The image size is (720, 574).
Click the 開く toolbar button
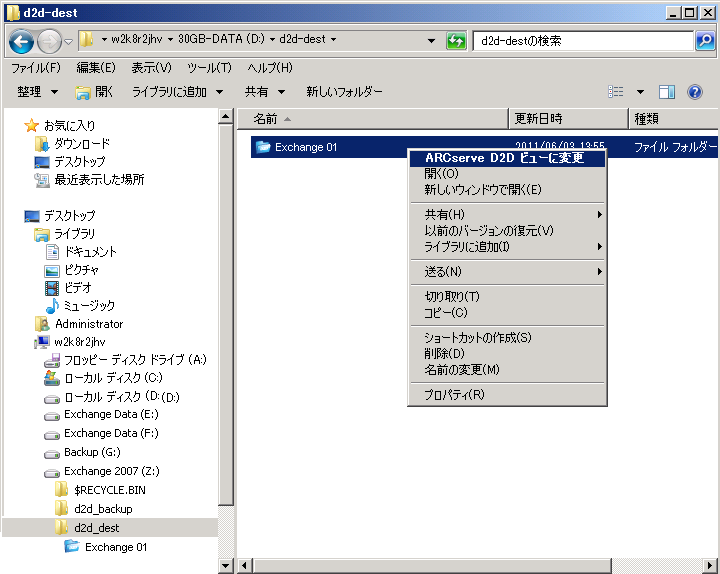click(x=94, y=92)
